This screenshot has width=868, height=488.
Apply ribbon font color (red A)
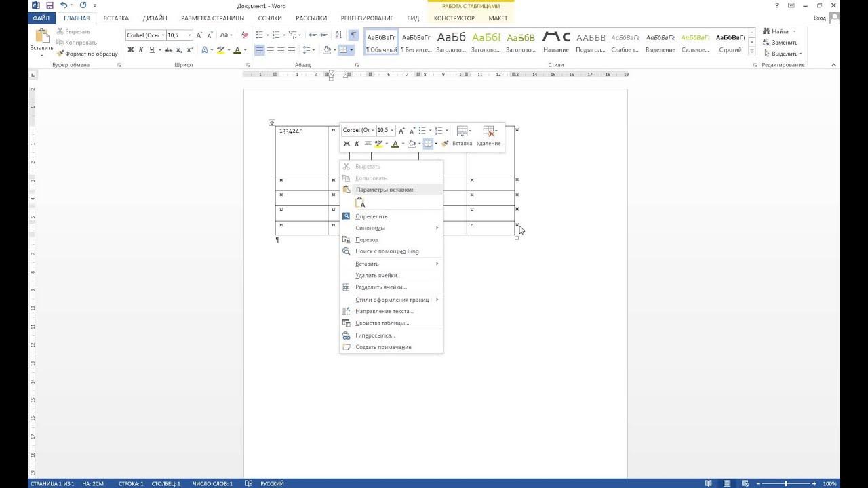pyautogui.click(x=237, y=50)
